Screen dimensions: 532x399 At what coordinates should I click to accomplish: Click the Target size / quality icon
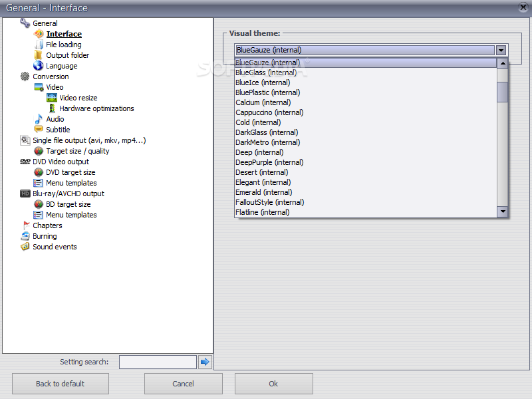pos(39,151)
